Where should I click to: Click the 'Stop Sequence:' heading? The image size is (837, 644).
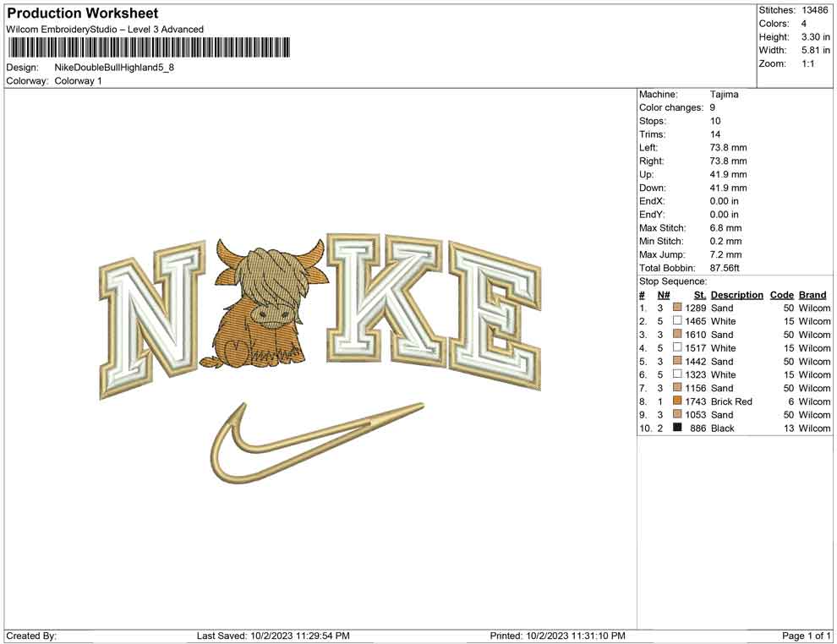click(x=673, y=281)
